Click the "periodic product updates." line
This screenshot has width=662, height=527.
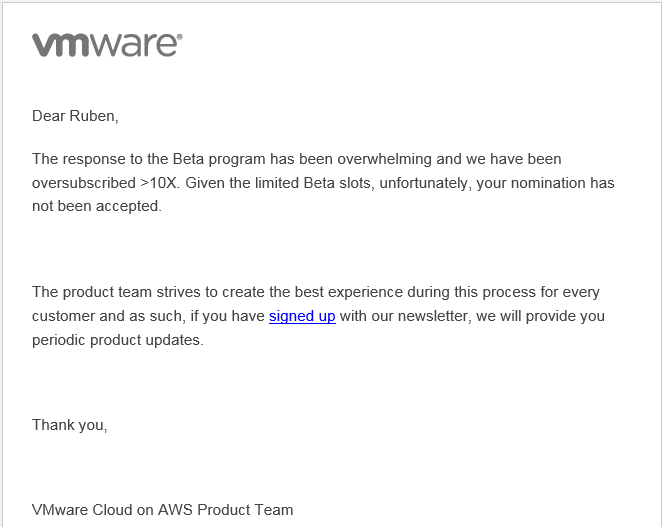[117, 340]
